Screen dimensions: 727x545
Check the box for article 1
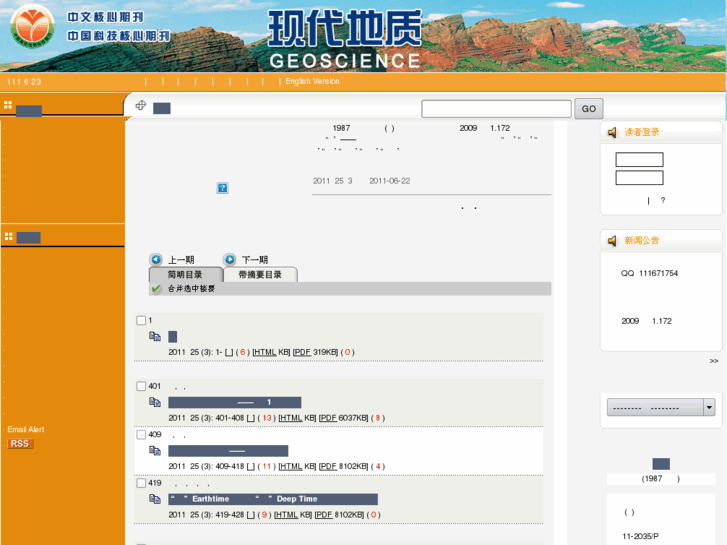click(x=141, y=320)
